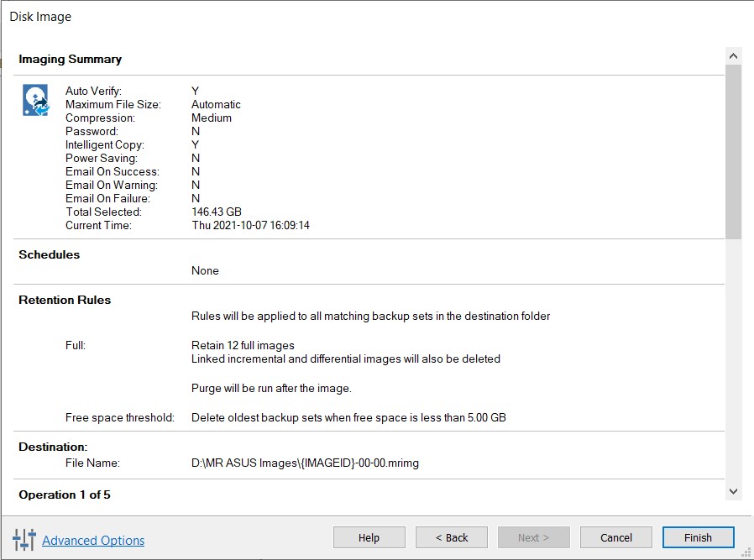
Task: Select the Imaging Summary heading
Action: (x=70, y=60)
